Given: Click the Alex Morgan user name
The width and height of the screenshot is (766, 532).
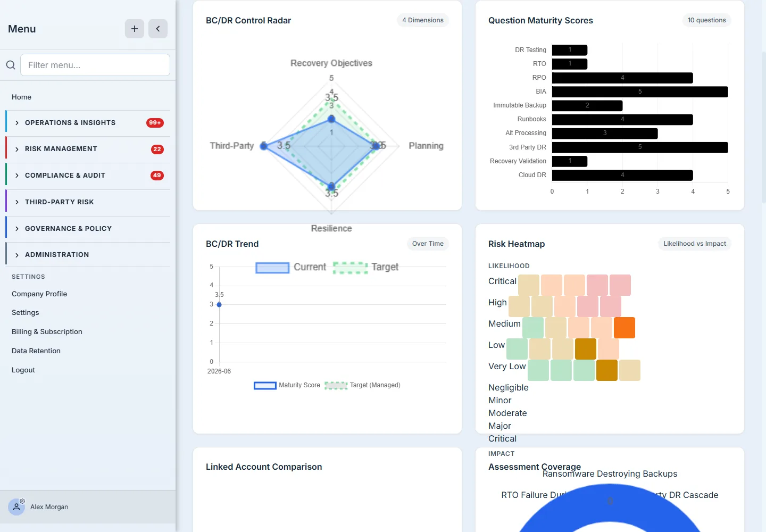Looking at the screenshot, I should coord(49,507).
